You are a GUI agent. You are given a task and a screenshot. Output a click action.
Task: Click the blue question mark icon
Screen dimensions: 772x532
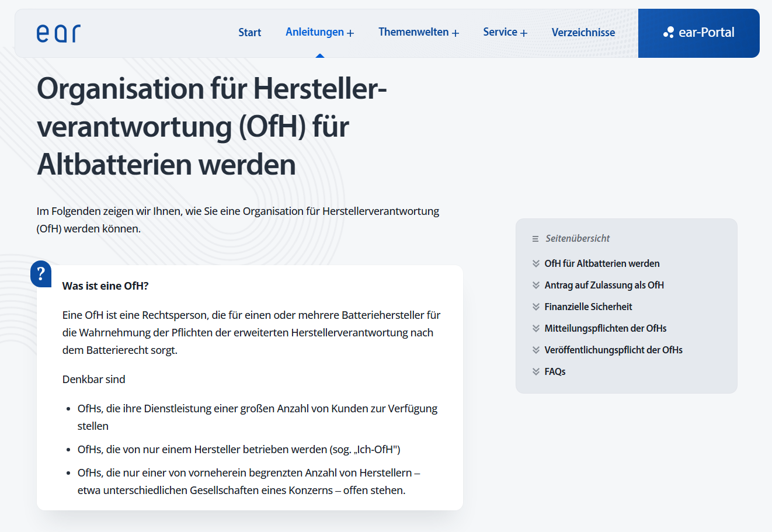pyautogui.click(x=41, y=273)
